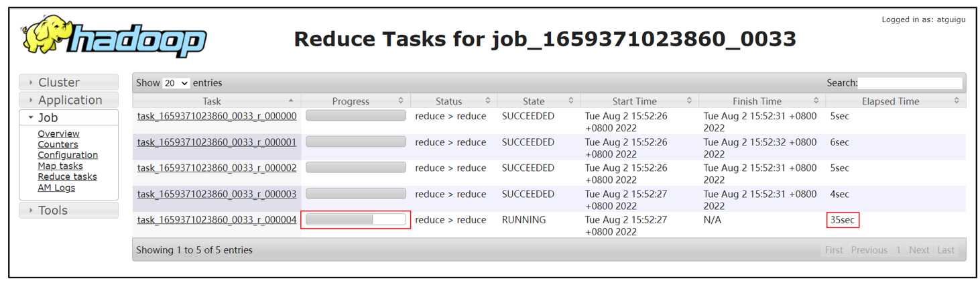Screen dimensions: 980x283
Task: Expand the Tools sidebar section
Action: click(53, 210)
